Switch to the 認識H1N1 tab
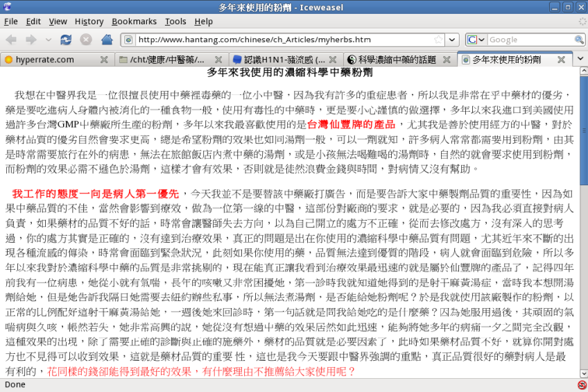The width and height of the screenshot is (588, 392). [x=279, y=60]
